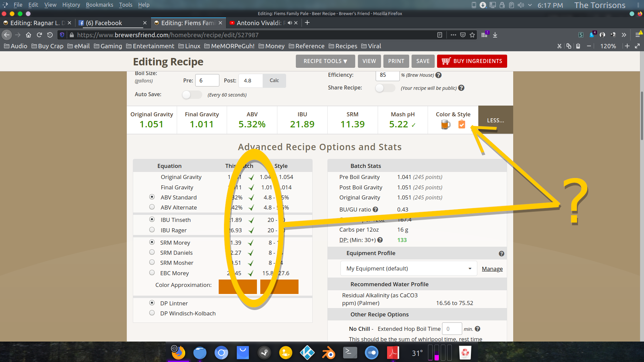The height and width of the screenshot is (362, 644).
Task: Open Kodi from the dock
Action: pos(307,353)
